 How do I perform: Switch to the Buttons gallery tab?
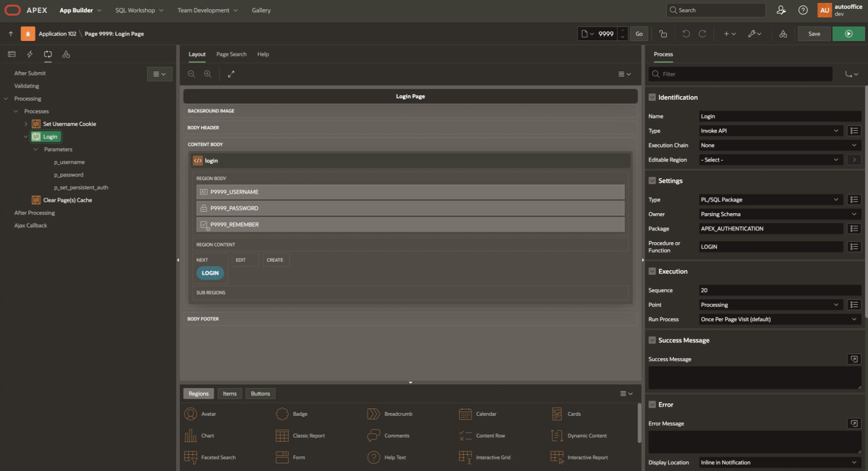(x=260, y=394)
